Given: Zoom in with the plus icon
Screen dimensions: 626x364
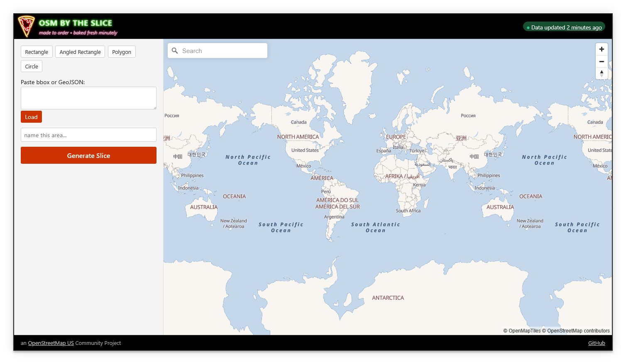Looking at the screenshot, I should point(602,49).
